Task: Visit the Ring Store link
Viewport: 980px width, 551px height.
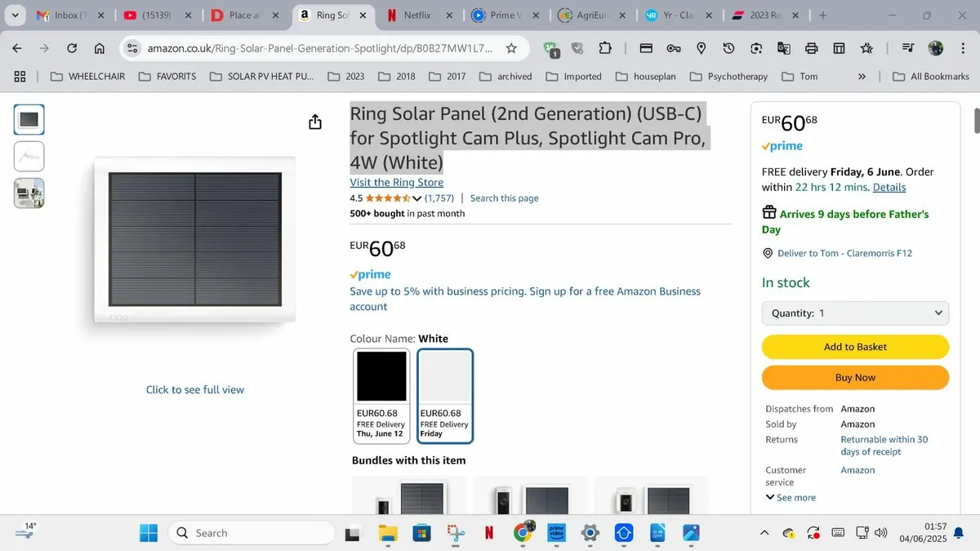Action: click(396, 182)
